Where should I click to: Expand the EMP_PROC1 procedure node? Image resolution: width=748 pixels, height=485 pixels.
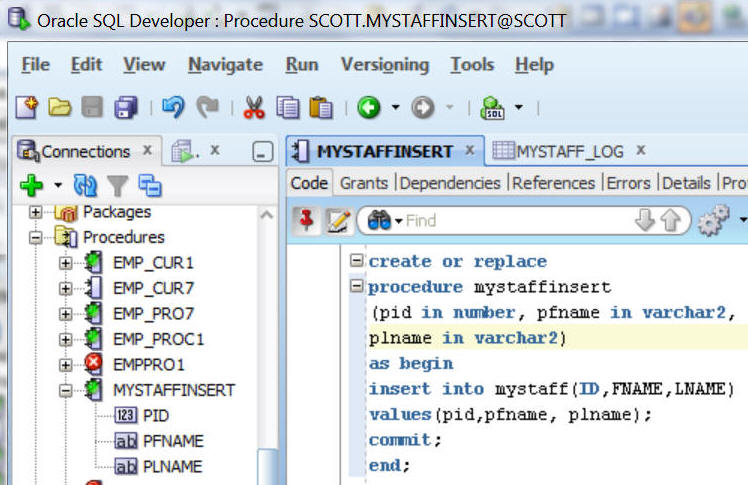coord(66,339)
